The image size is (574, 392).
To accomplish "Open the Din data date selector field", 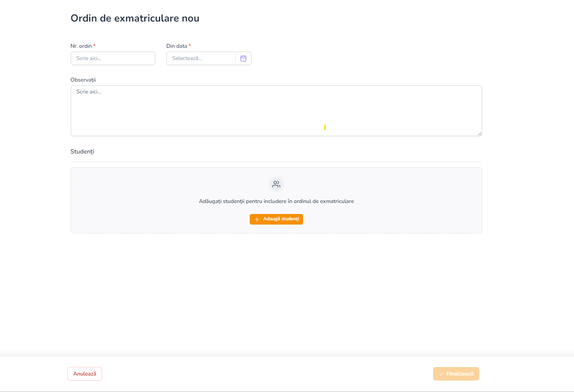I will (x=201, y=58).
